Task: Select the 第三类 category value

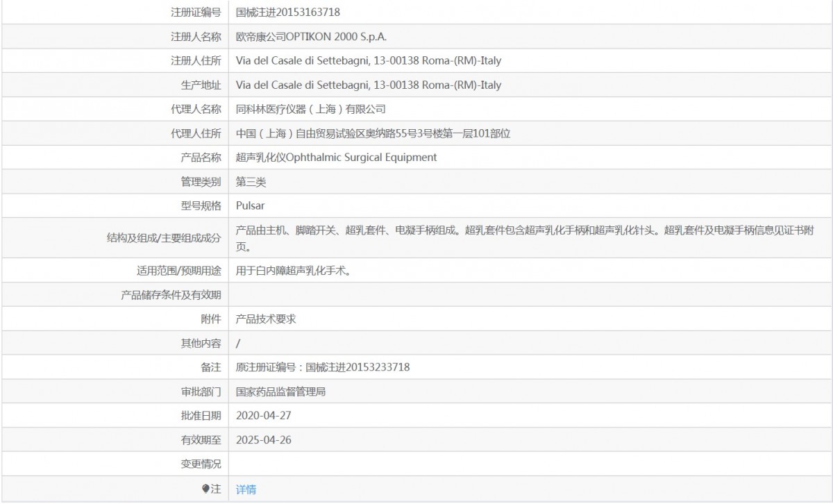Action: (251, 182)
